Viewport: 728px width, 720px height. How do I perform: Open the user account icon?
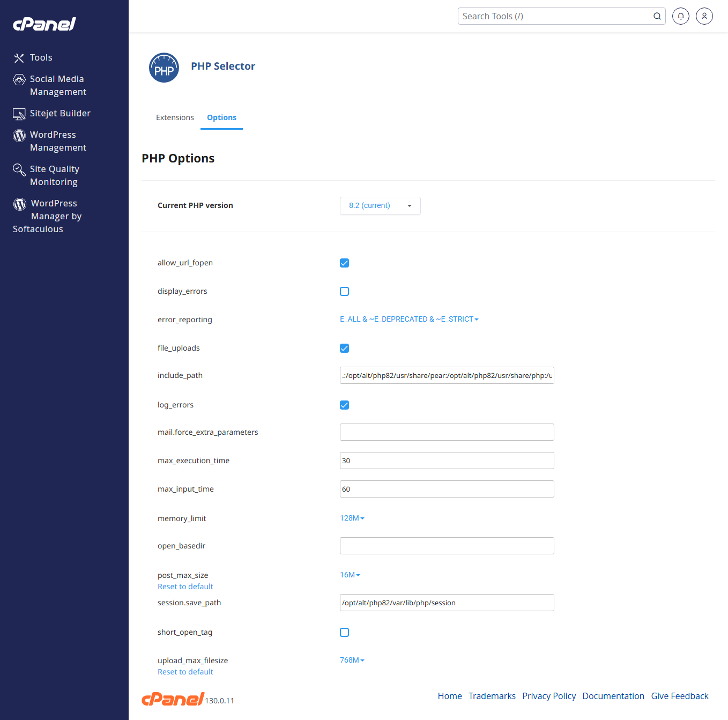[x=704, y=16]
